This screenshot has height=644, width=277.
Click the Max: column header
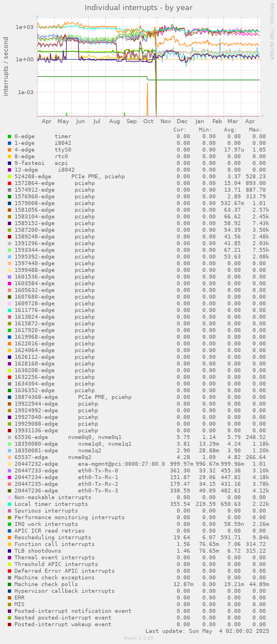(x=256, y=130)
